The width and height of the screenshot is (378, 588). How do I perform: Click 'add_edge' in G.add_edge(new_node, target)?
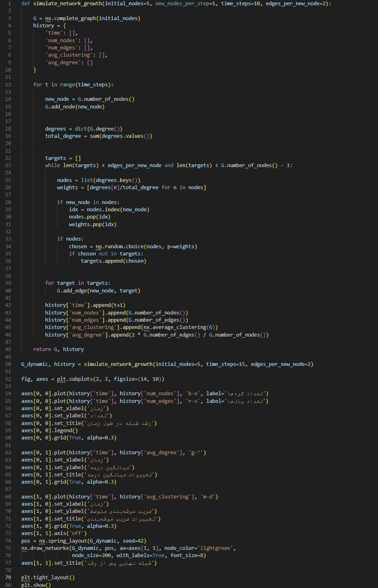click(75, 291)
